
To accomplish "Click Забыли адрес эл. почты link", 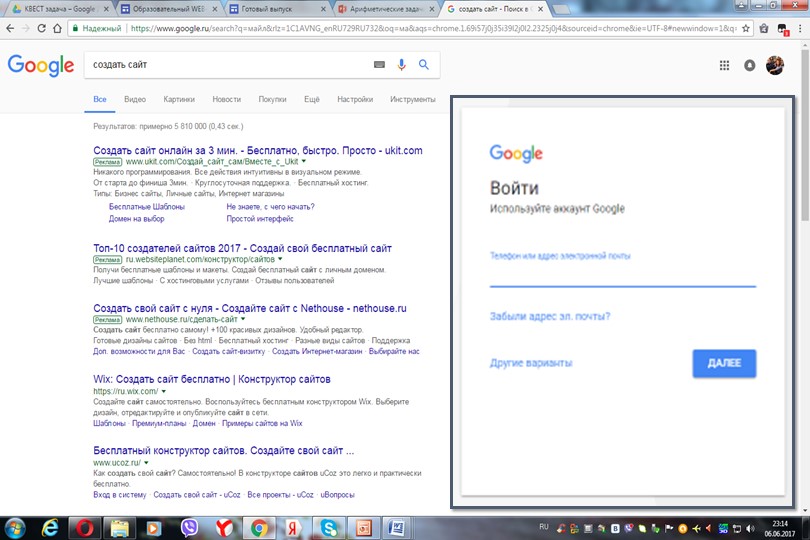I will [x=550, y=316].
